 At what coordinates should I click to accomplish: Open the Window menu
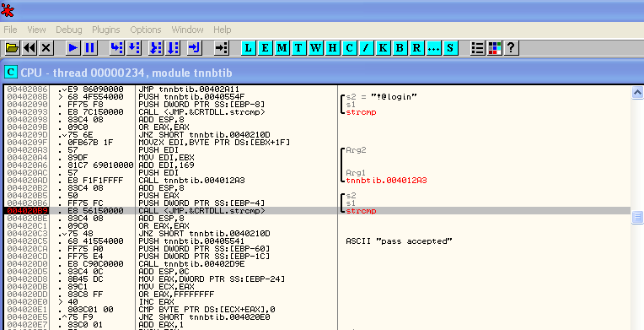(187, 30)
